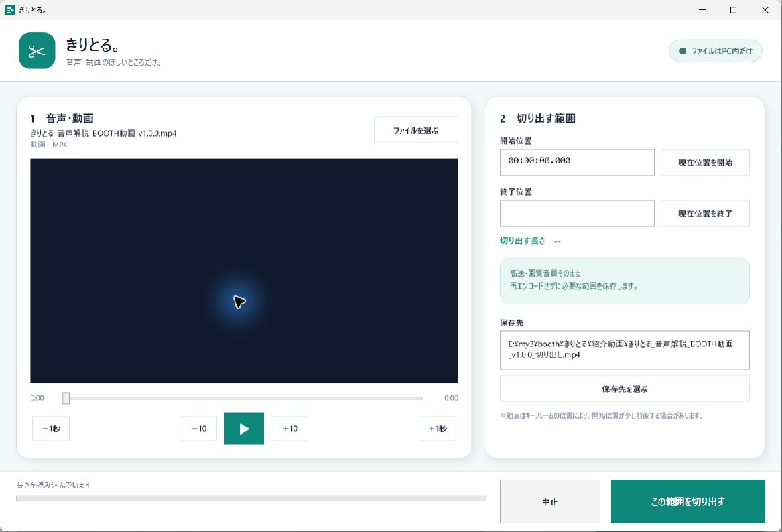Click the video preview area
The image size is (782, 532).
[x=244, y=271]
